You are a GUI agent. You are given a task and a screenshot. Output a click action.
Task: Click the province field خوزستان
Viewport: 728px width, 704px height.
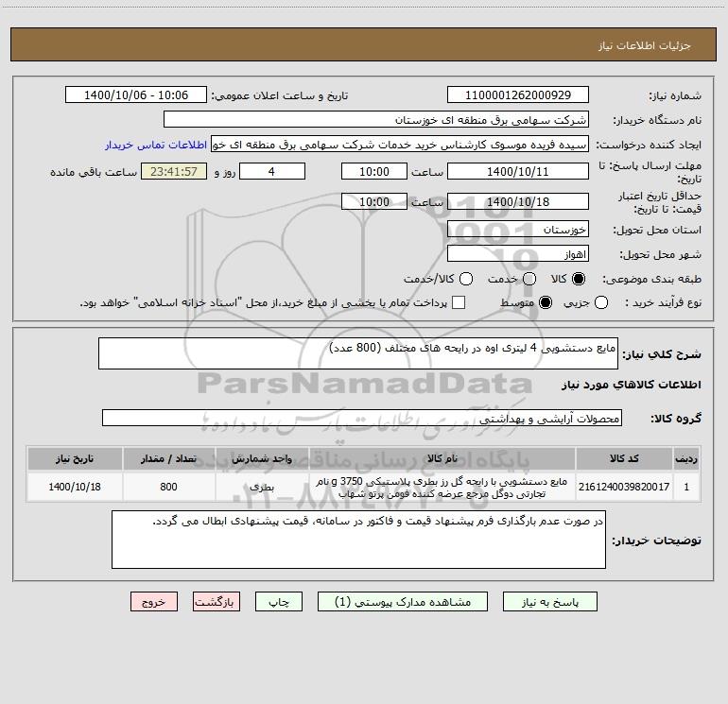click(x=518, y=230)
